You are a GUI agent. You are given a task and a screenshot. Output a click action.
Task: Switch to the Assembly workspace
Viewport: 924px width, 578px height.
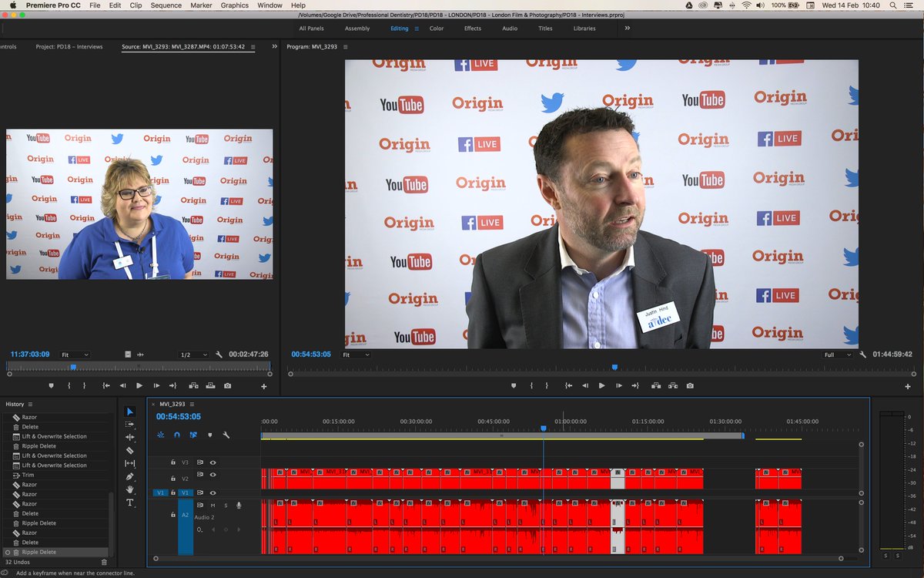[357, 29]
